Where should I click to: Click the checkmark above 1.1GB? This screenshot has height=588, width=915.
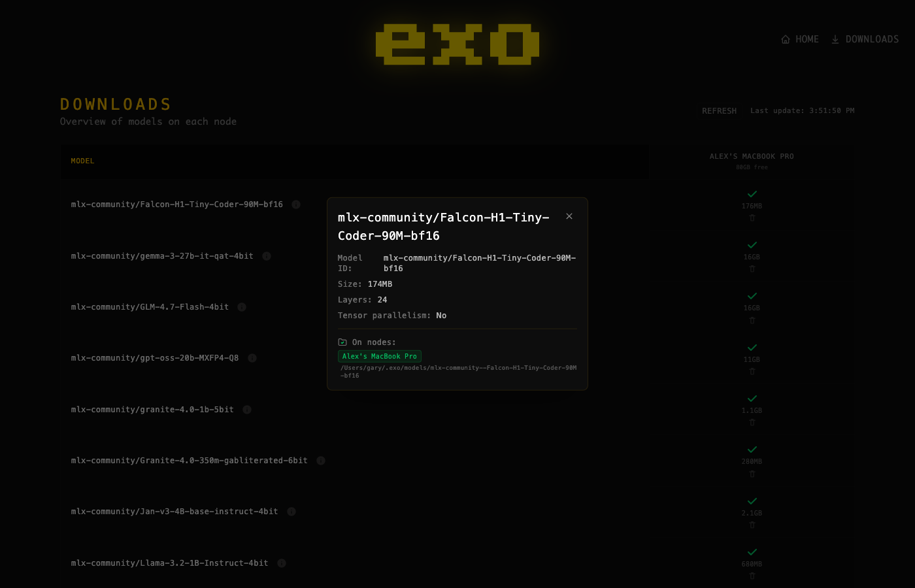(752, 399)
